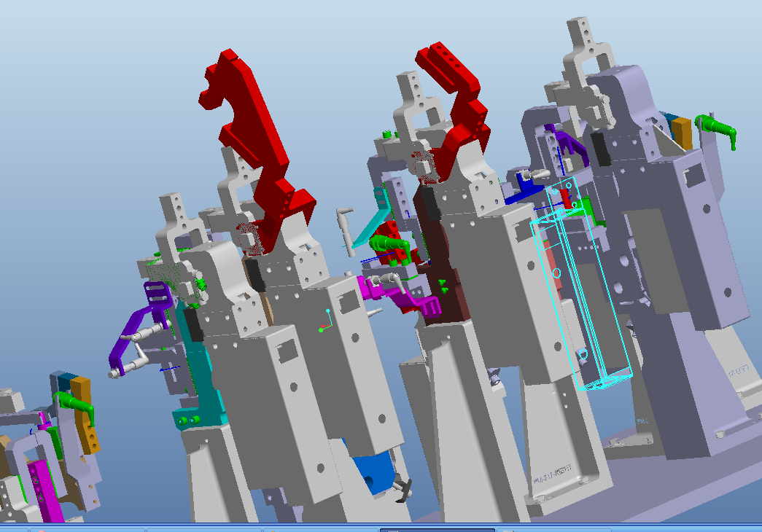Select the gray L-shaped pin floating at the center
The width and height of the screenshot is (762, 532).
(346, 231)
